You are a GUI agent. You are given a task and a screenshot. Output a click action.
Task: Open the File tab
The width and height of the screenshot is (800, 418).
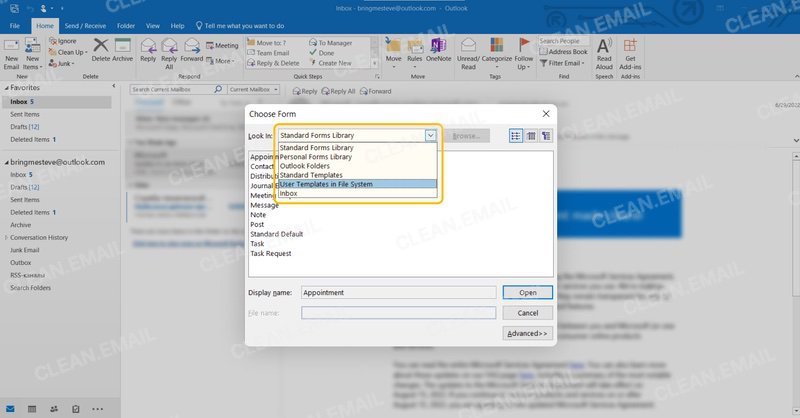point(15,26)
